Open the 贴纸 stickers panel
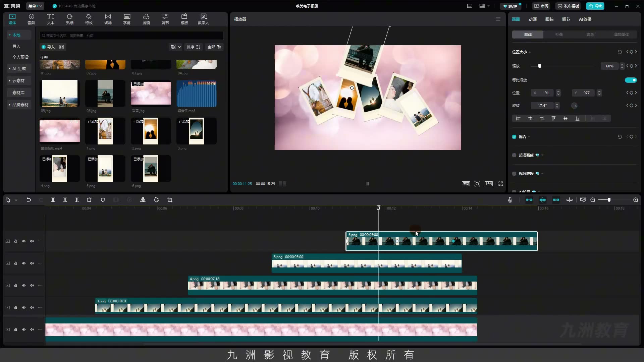This screenshot has width=644, height=362. 70,19
